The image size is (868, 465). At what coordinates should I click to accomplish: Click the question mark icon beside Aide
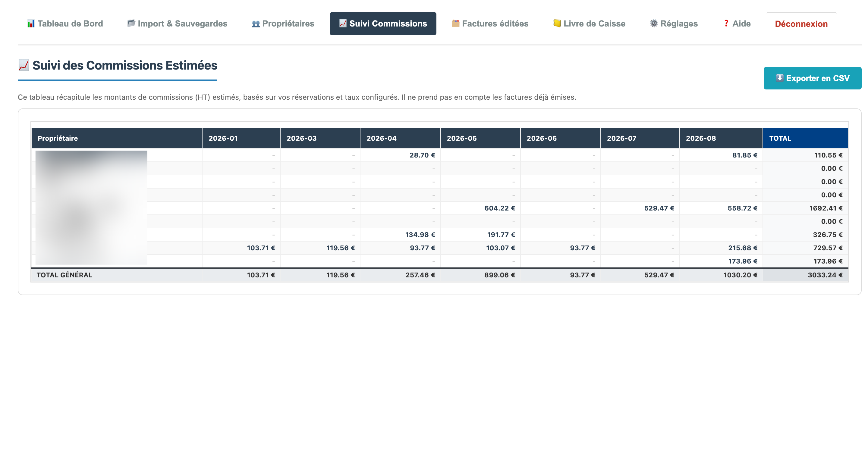pos(726,23)
